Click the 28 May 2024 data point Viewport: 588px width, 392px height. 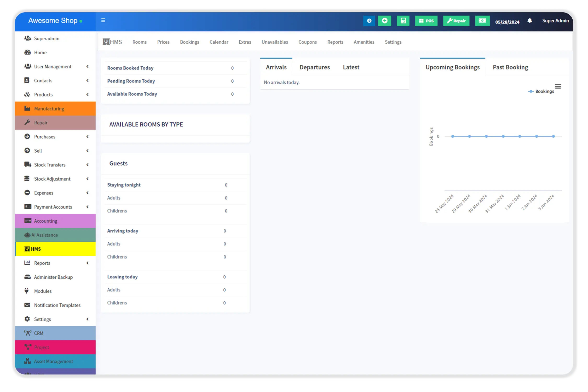(x=453, y=136)
